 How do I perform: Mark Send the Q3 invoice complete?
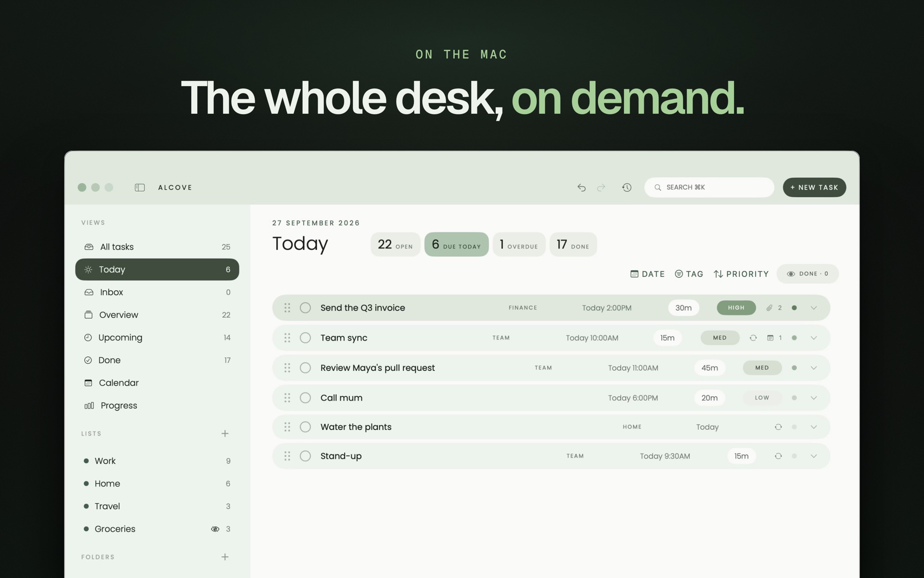[305, 308]
